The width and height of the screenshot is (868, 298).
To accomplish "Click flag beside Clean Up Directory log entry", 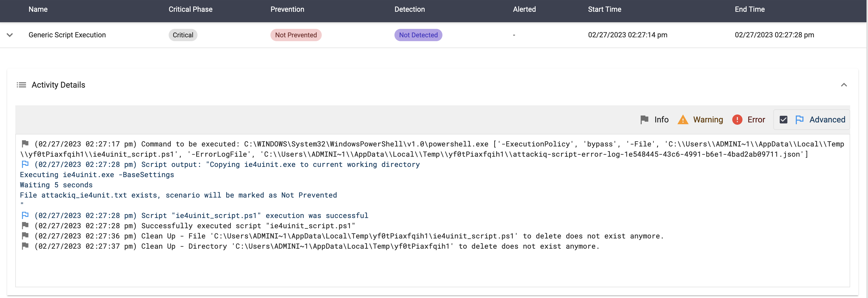I will tap(25, 246).
